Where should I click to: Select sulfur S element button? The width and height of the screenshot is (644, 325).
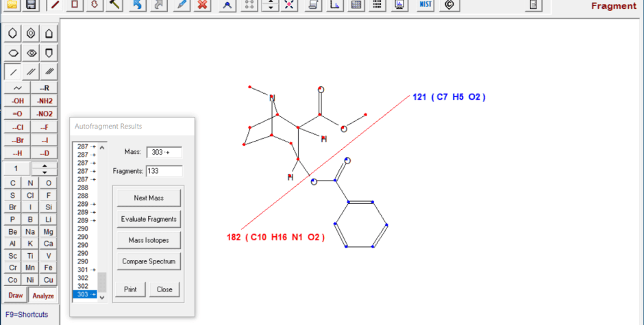(x=13, y=195)
